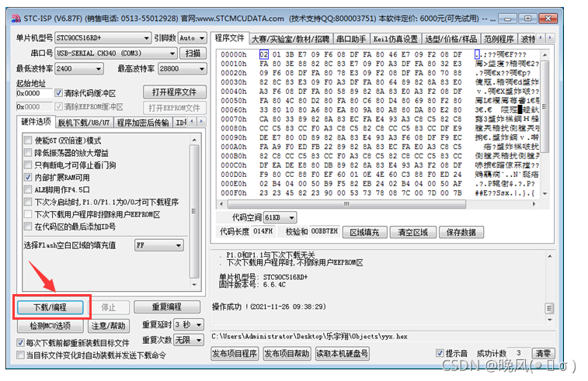Click 打开程序文件 button
Viewport: 588px width, 381px height.
click(174, 92)
